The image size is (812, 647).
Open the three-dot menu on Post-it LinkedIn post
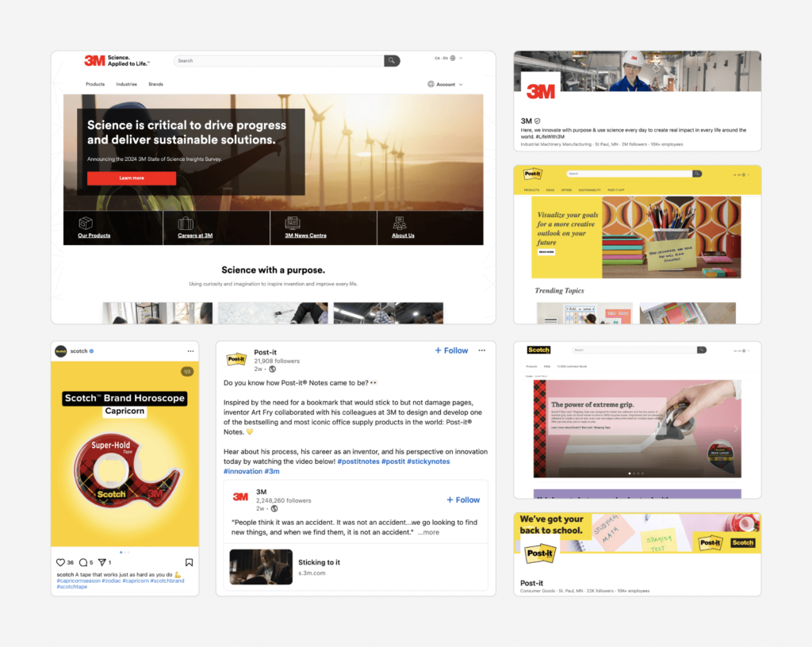pos(482,350)
